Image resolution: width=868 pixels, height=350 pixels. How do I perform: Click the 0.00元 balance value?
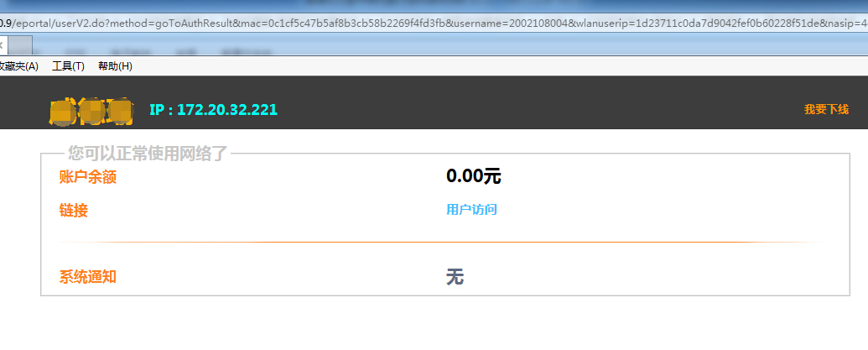click(473, 176)
